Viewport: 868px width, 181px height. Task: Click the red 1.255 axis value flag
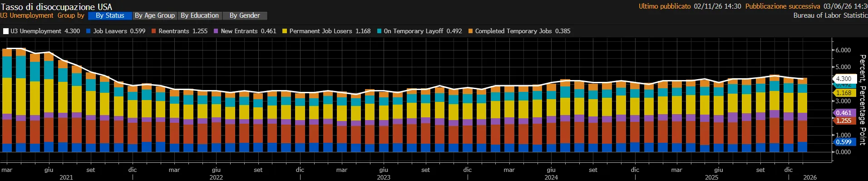coord(844,121)
